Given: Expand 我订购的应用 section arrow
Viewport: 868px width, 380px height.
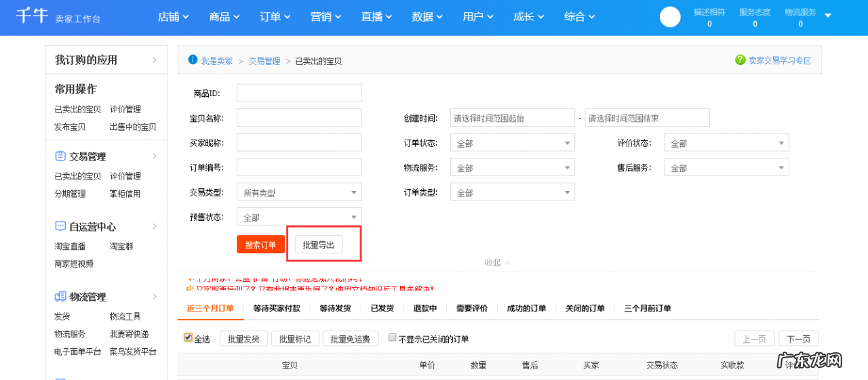Looking at the screenshot, I should pyautogui.click(x=155, y=60).
